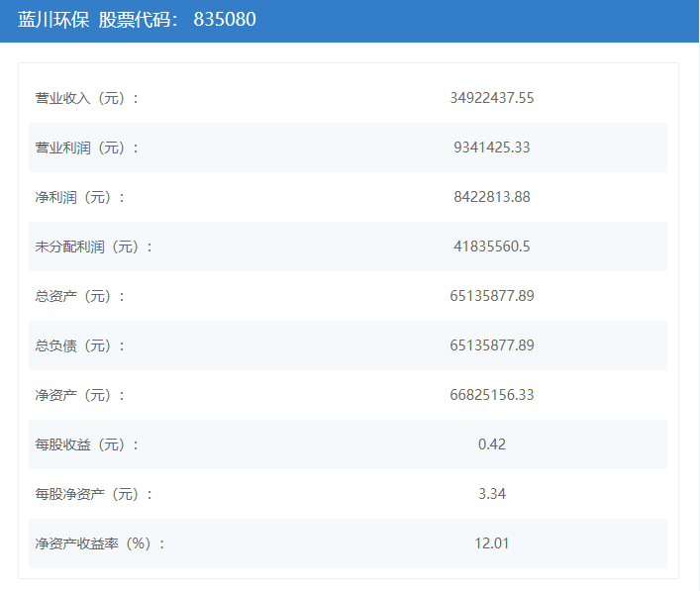
Task: Click the net assets value 66825156.33
Action: point(491,395)
